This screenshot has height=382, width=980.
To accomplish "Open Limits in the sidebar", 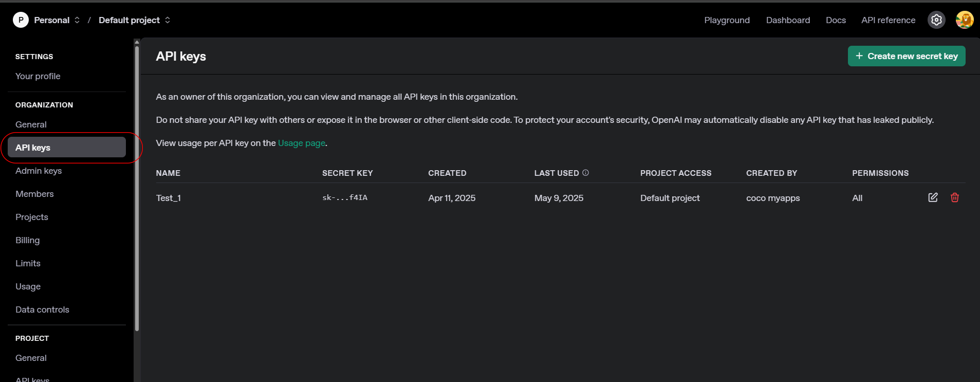I will coord(28,263).
